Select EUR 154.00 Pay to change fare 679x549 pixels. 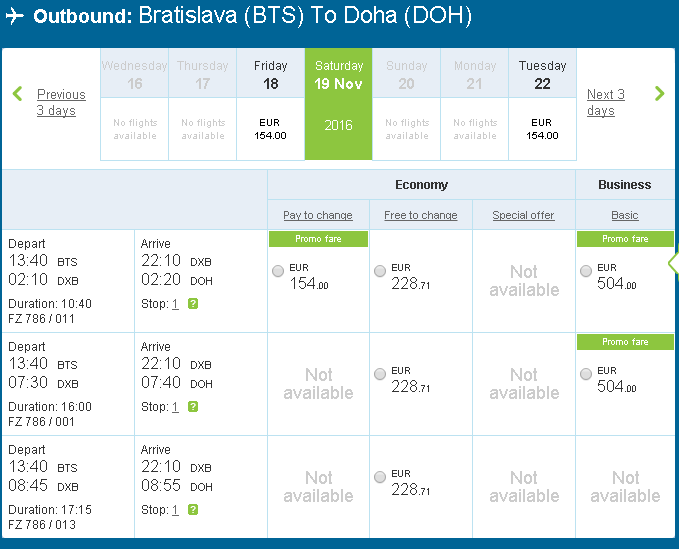pos(278,271)
